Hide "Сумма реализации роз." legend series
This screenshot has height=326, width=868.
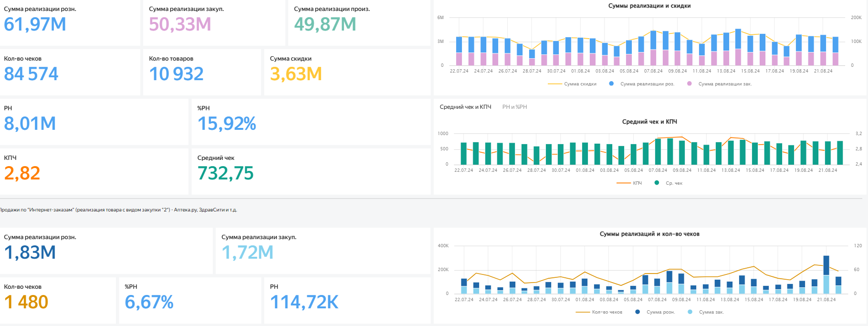click(647, 84)
